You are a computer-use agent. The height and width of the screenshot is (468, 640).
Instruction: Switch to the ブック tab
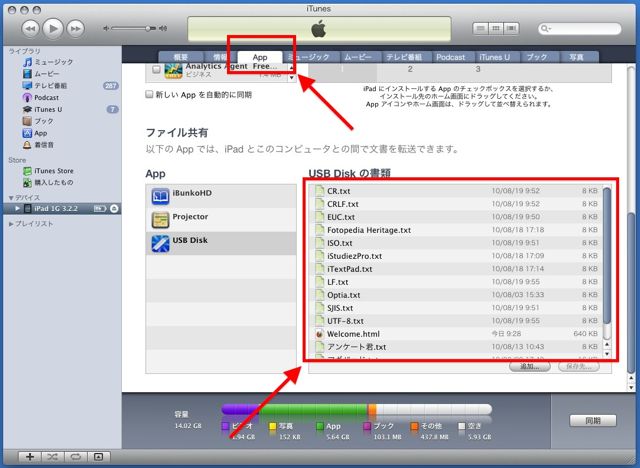coord(537,57)
